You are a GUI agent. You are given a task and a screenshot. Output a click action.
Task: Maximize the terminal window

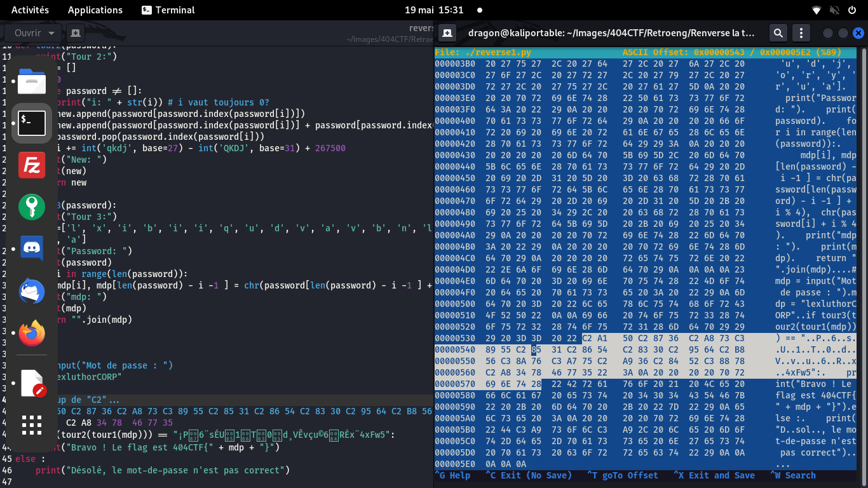(843, 33)
